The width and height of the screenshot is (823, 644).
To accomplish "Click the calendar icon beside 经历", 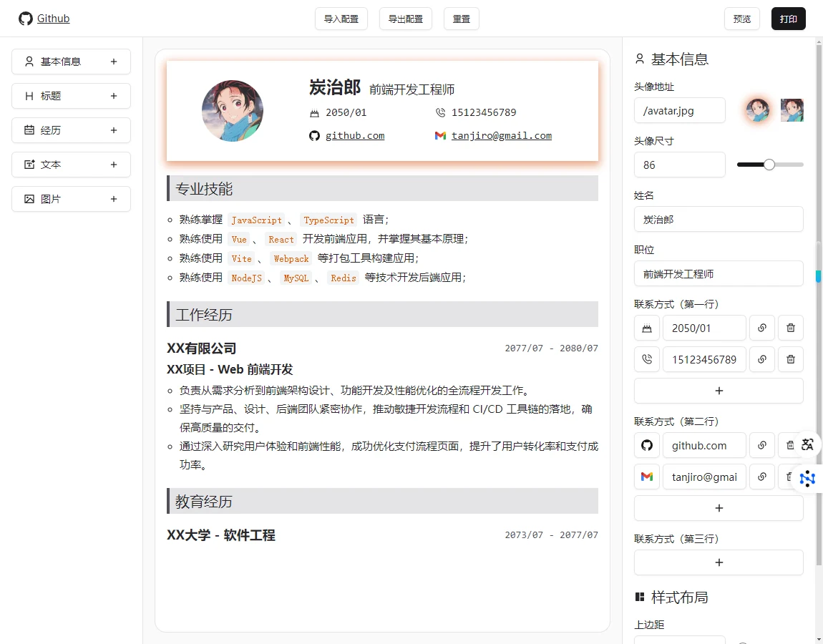I will (29, 130).
